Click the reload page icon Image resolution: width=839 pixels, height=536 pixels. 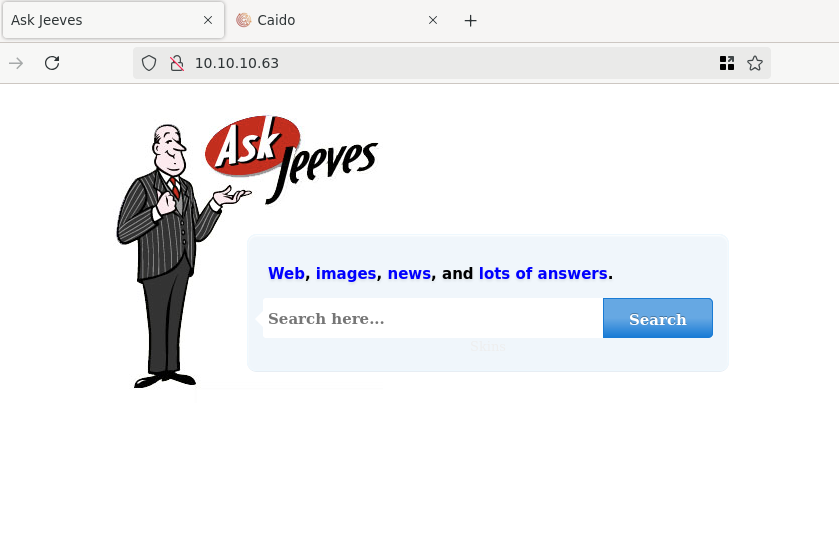pos(52,63)
